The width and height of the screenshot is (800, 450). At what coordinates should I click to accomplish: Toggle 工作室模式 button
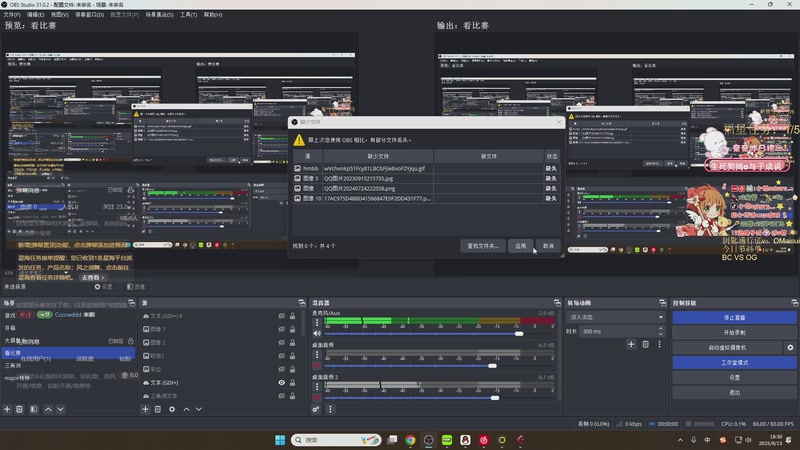click(x=734, y=362)
